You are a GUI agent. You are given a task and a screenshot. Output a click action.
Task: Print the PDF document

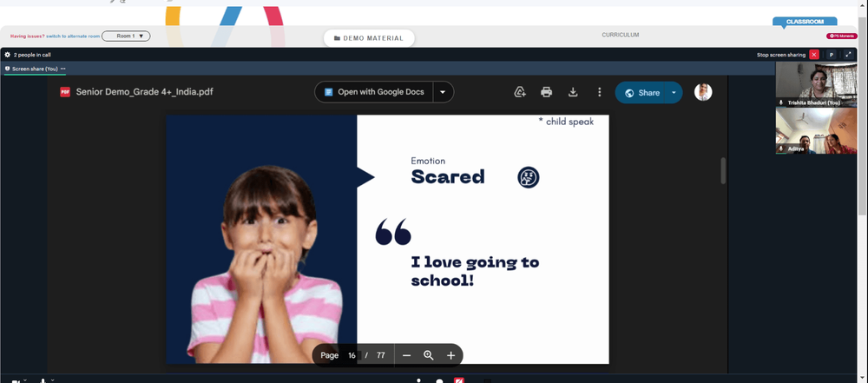[546, 92]
